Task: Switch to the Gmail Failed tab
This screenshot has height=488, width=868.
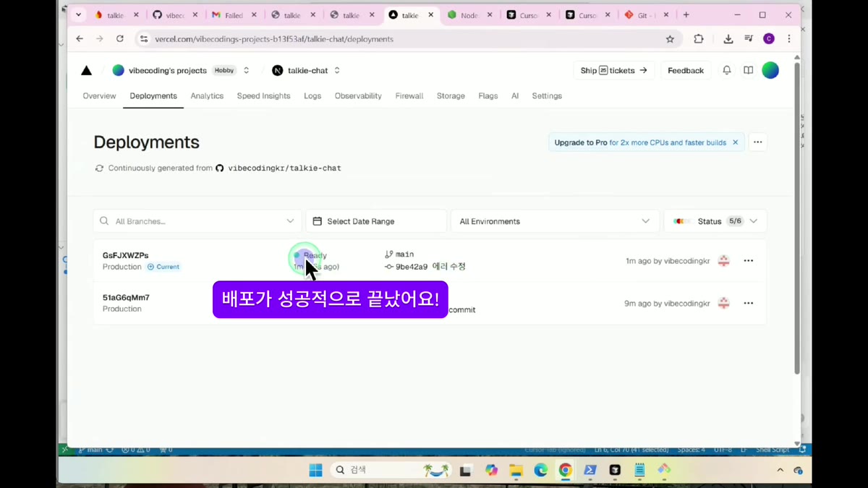Action: pos(234,14)
